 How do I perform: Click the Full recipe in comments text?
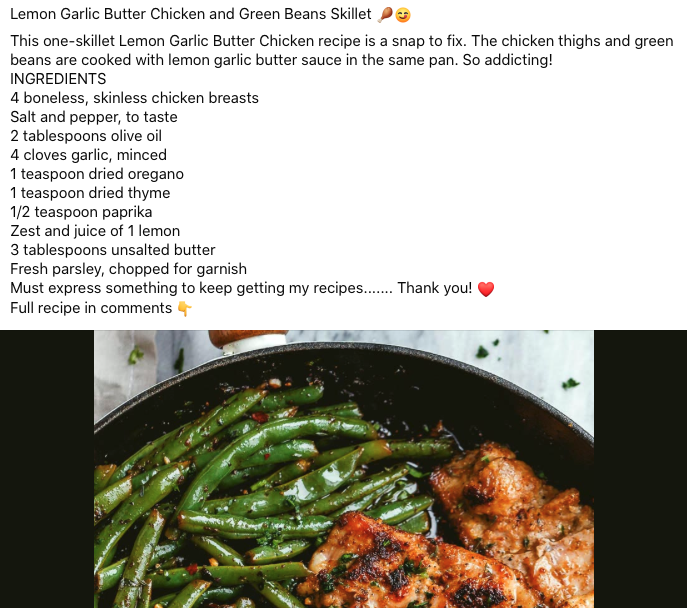point(91,308)
